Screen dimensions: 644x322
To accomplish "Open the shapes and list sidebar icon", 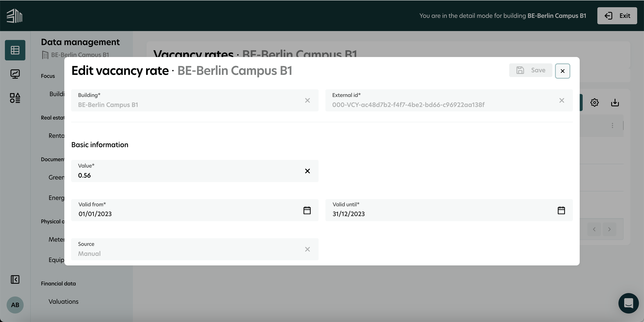I will click(x=15, y=98).
